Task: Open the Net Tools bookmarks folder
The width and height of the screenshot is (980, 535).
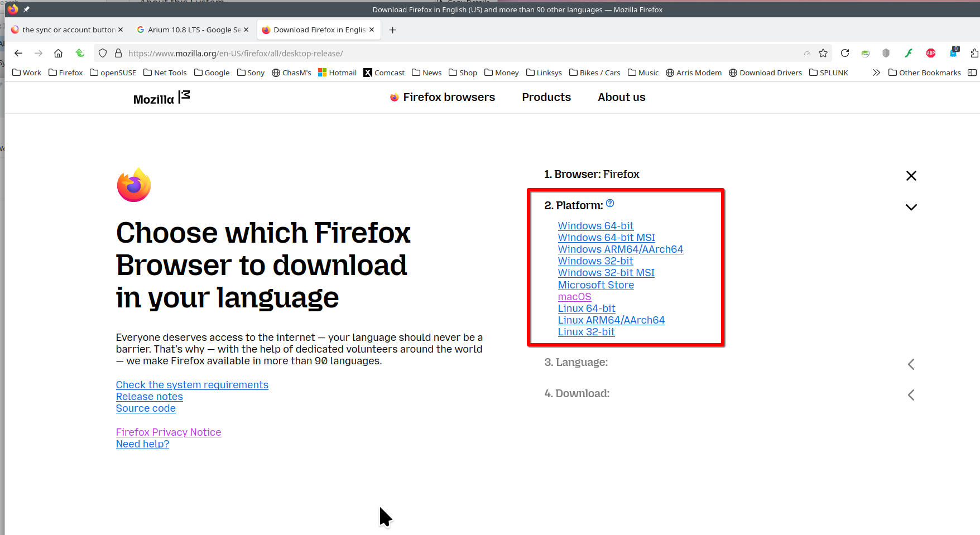Action: [165, 73]
